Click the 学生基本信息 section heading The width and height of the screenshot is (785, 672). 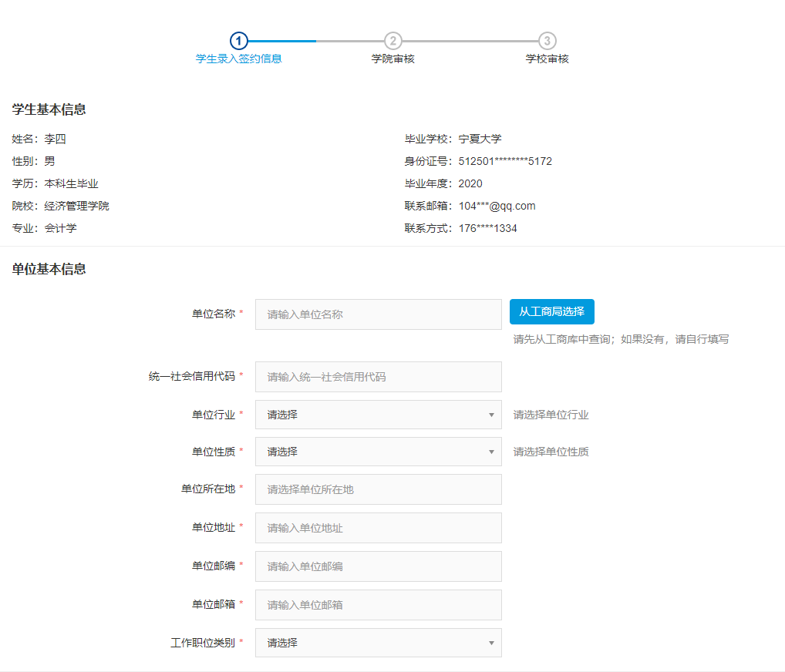[x=49, y=109]
